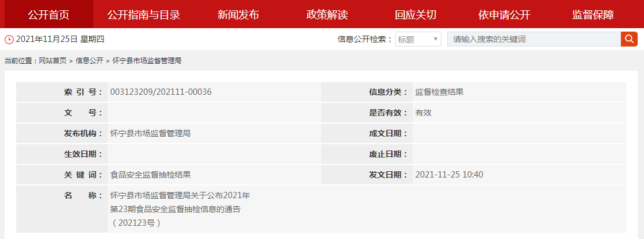Viewport: 644px width, 239px height.
Task: Open the 标题 search type dropdown
Action: click(418, 40)
